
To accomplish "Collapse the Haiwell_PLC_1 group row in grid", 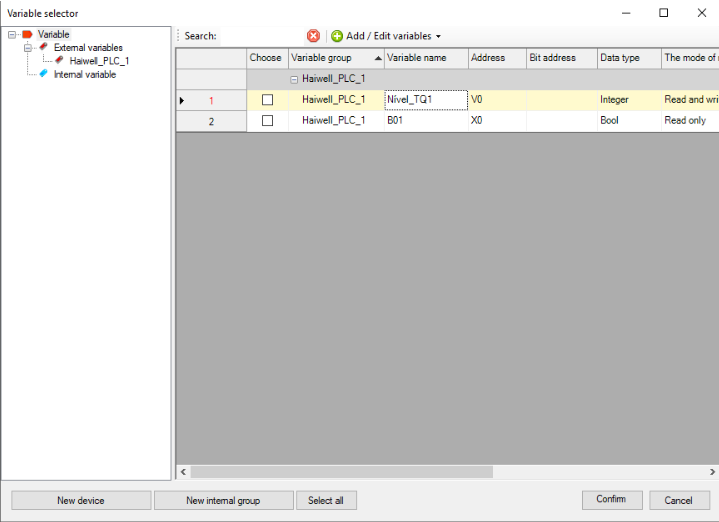I will pos(294,79).
